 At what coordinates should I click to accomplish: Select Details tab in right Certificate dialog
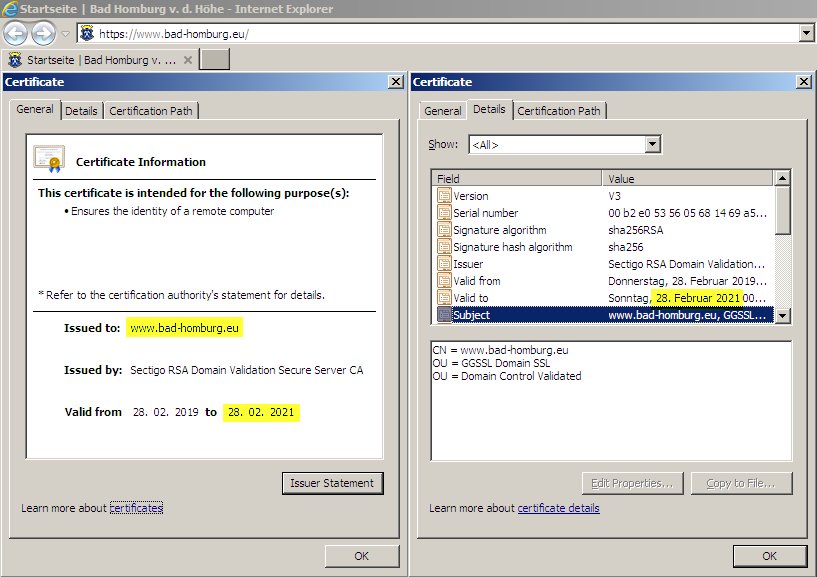pos(489,109)
